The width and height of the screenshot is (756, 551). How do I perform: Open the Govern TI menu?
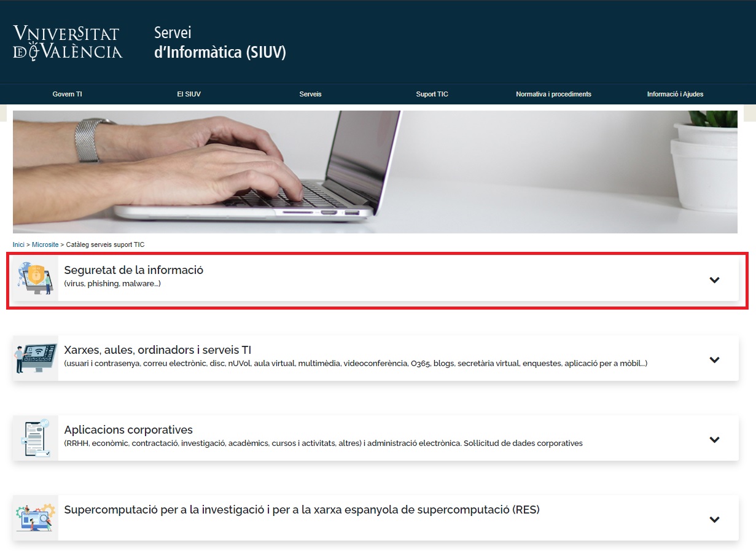(x=68, y=94)
